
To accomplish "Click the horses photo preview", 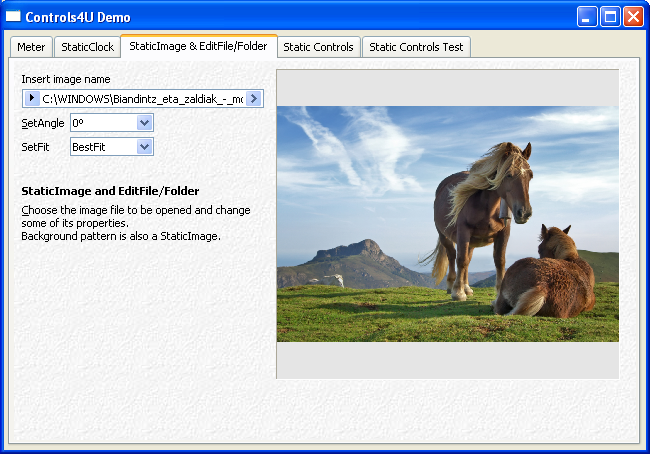I will (447, 224).
